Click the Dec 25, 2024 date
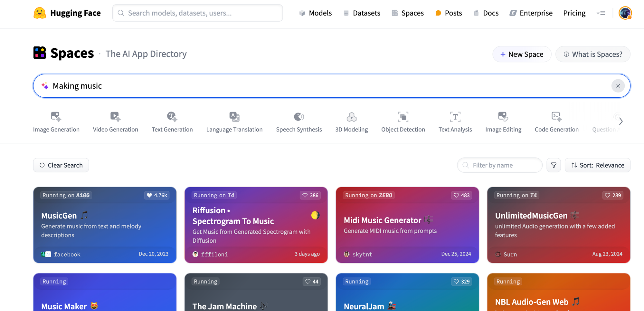This screenshot has width=644, height=311. (456, 254)
